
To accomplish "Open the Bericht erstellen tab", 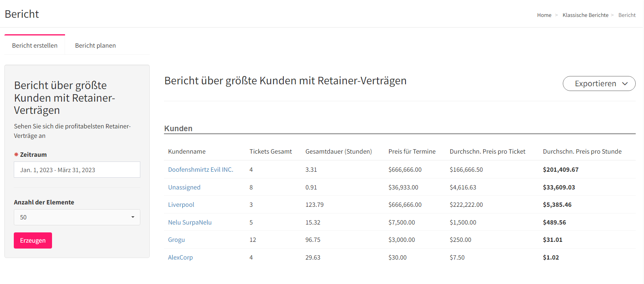I will (x=35, y=45).
